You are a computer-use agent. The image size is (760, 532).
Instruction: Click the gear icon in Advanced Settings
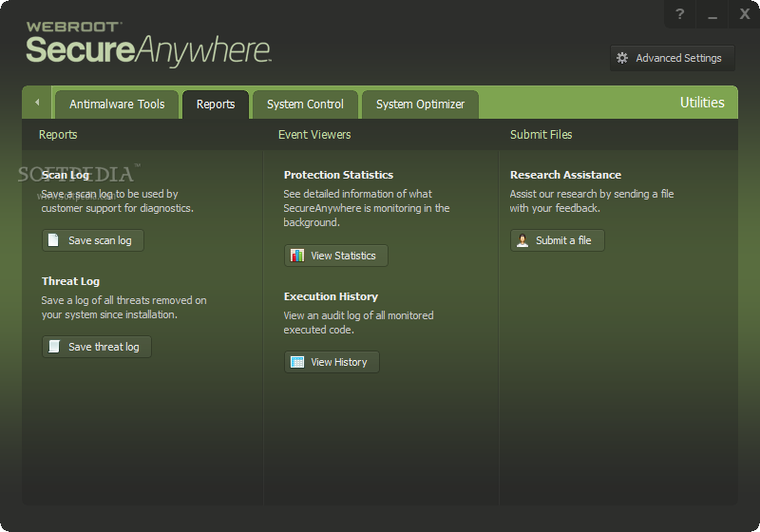(x=622, y=58)
